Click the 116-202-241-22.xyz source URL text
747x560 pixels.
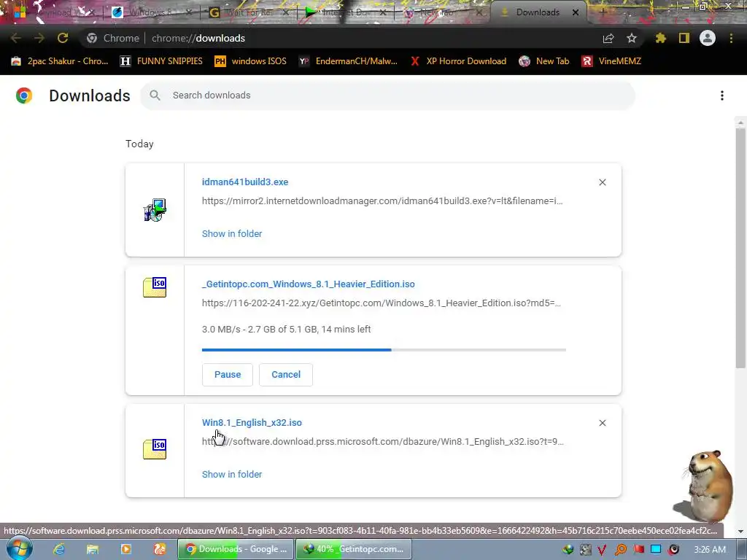[x=381, y=303]
